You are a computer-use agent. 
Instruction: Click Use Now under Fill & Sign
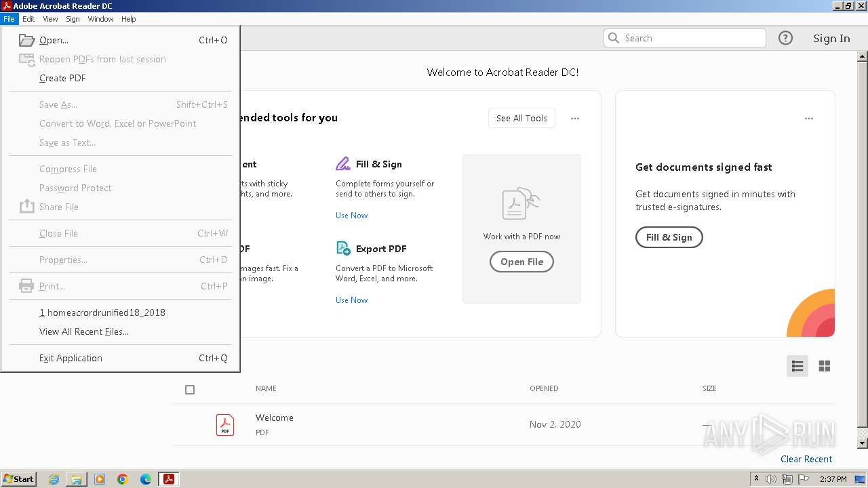351,216
